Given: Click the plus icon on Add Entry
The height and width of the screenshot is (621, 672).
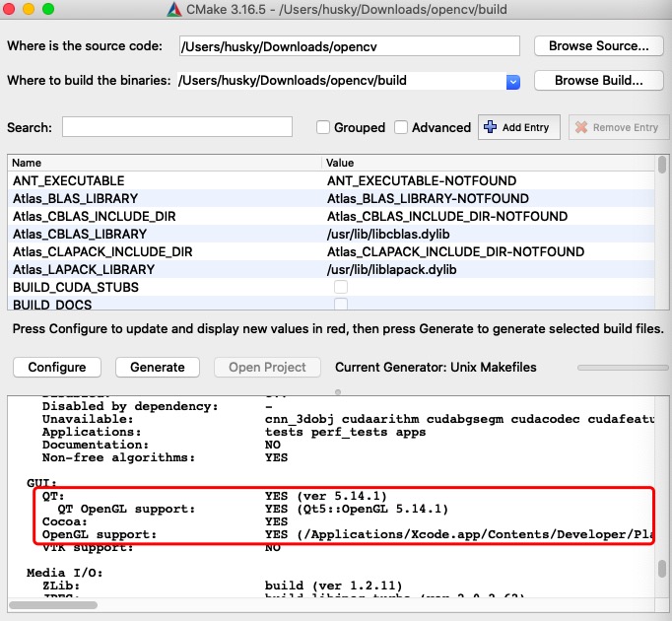Looking at the screenshot, I should coord(490,127).
